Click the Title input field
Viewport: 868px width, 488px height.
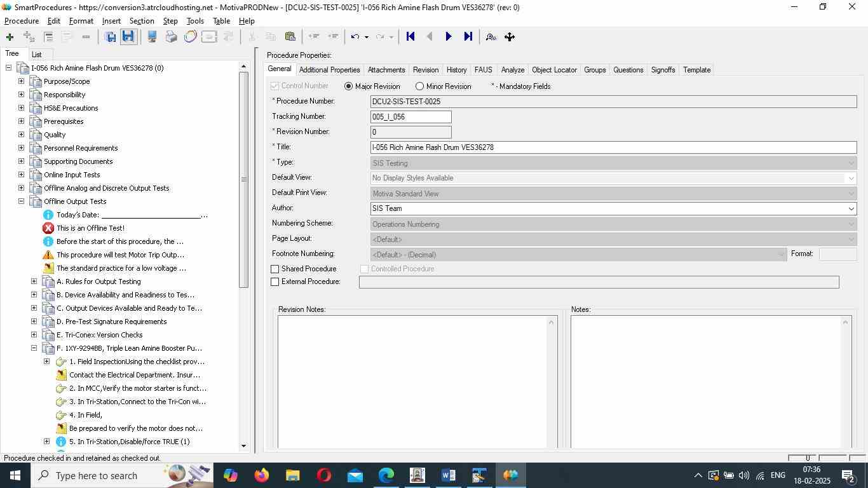pyautogui.click(x=613, y=147)
